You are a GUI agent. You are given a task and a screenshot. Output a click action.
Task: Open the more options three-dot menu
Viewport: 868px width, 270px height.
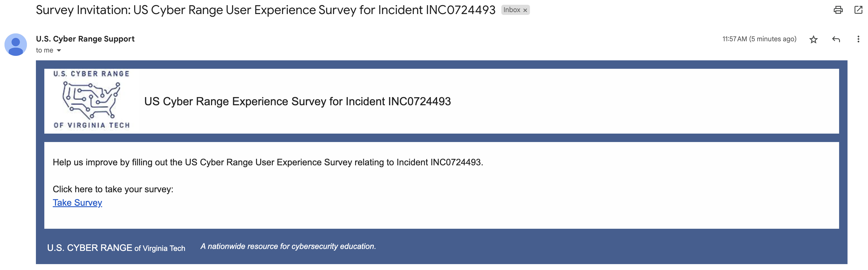[858, 40]
